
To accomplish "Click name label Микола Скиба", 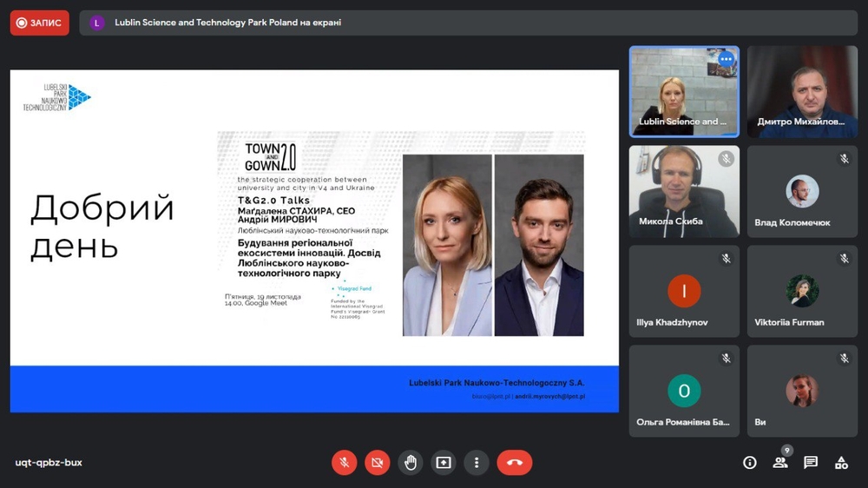I will pos(670,221).
